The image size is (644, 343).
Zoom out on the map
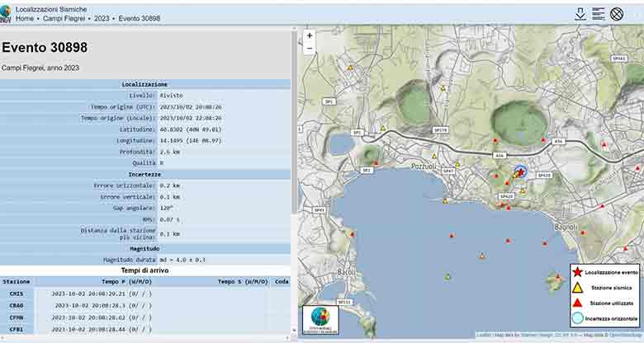(310, 49)
